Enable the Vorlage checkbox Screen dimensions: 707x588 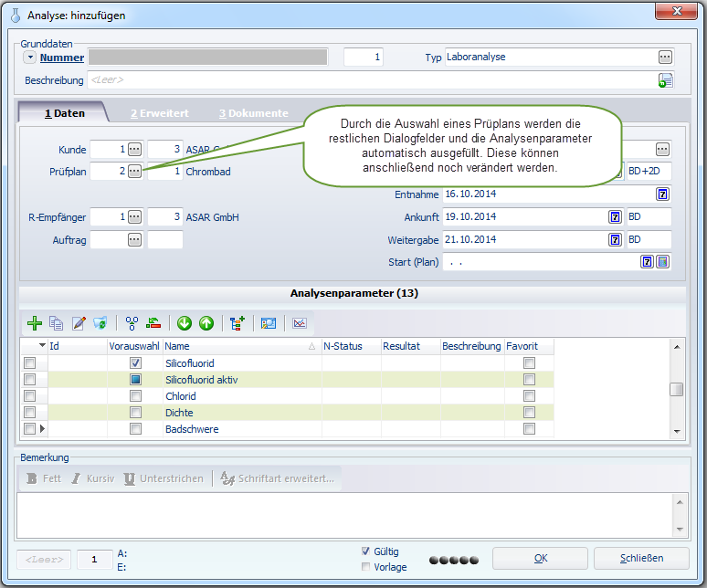tap(365, 566)
